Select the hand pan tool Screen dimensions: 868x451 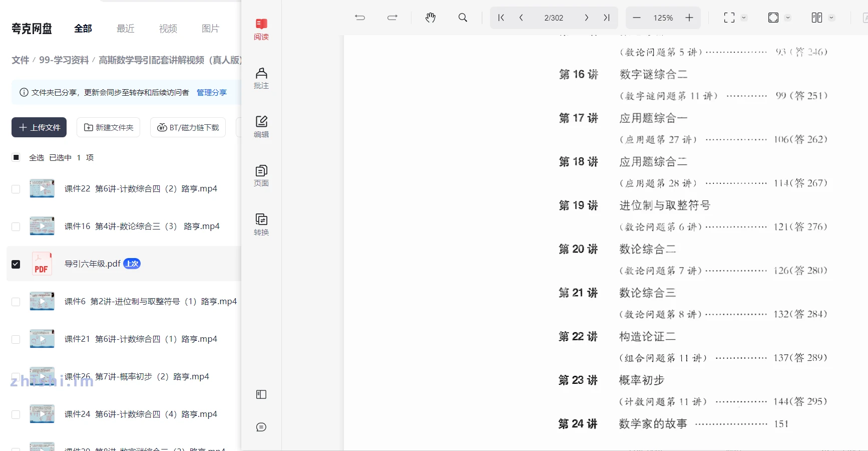tap(430, 18)
